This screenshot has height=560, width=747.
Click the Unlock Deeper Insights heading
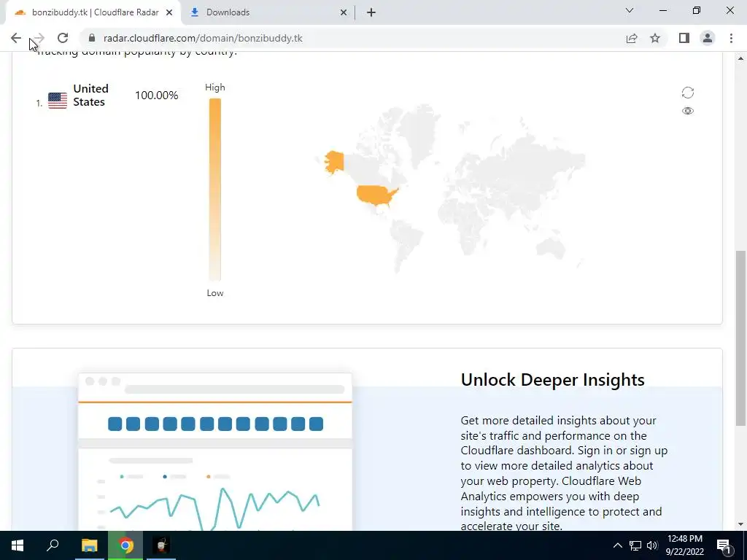553,379
